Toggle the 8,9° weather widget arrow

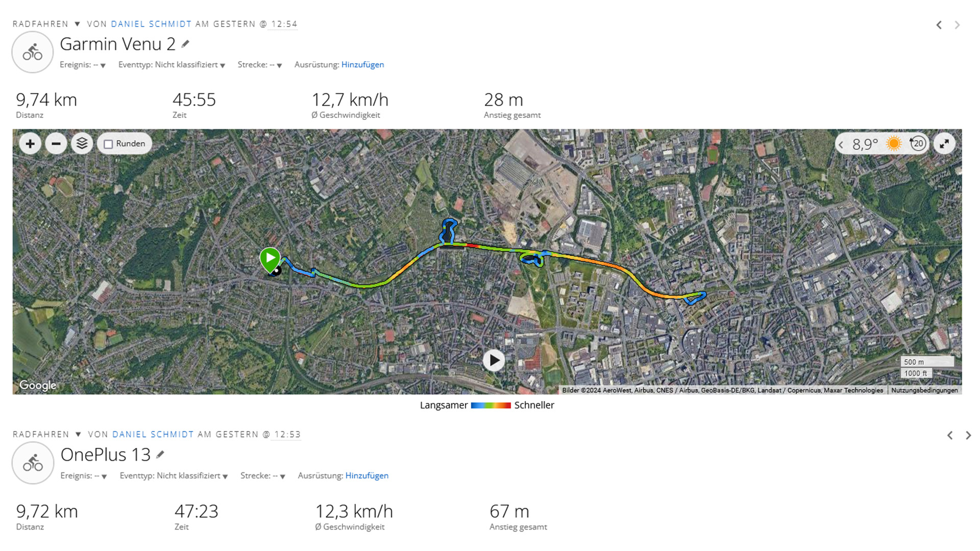point(841,144)
